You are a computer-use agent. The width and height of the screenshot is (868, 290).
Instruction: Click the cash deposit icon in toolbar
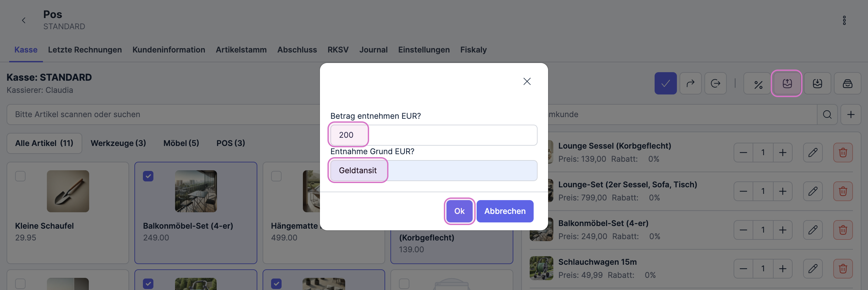tap(817, 83)
